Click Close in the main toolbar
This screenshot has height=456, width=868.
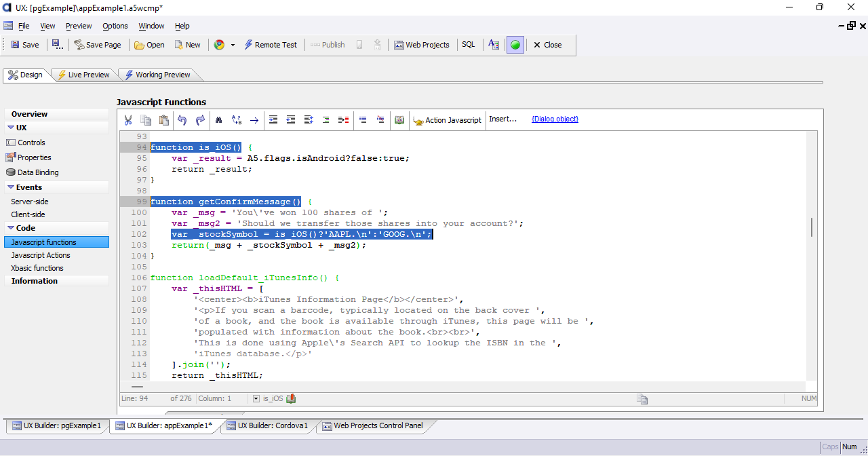[x=547, y=45]
